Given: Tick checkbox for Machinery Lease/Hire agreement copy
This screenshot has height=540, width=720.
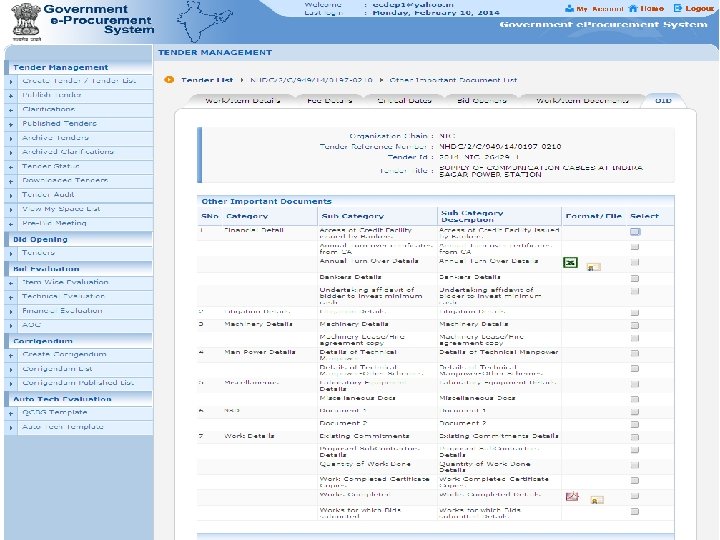Looking at the screenshot, I should [635, 338].
